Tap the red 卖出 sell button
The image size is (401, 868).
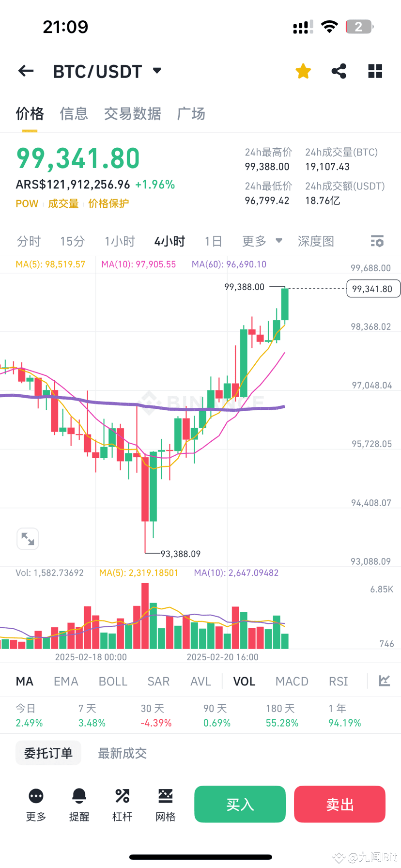(x=339, y=804)
